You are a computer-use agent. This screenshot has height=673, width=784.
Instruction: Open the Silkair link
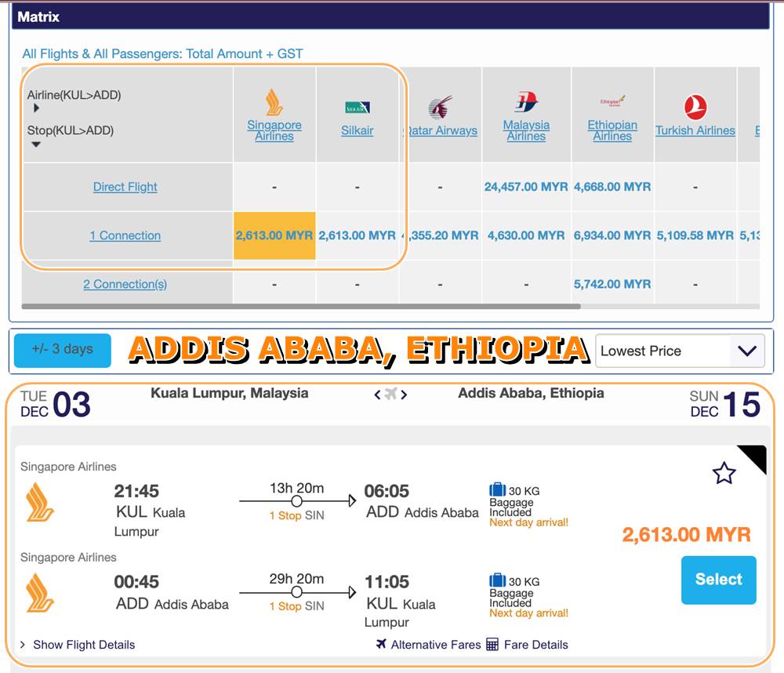(357, 130)
